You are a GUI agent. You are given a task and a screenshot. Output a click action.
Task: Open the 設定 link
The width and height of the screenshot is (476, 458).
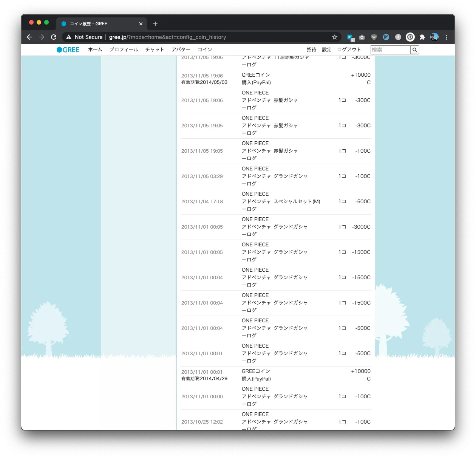pyautogui.click(x=327, y=50)
